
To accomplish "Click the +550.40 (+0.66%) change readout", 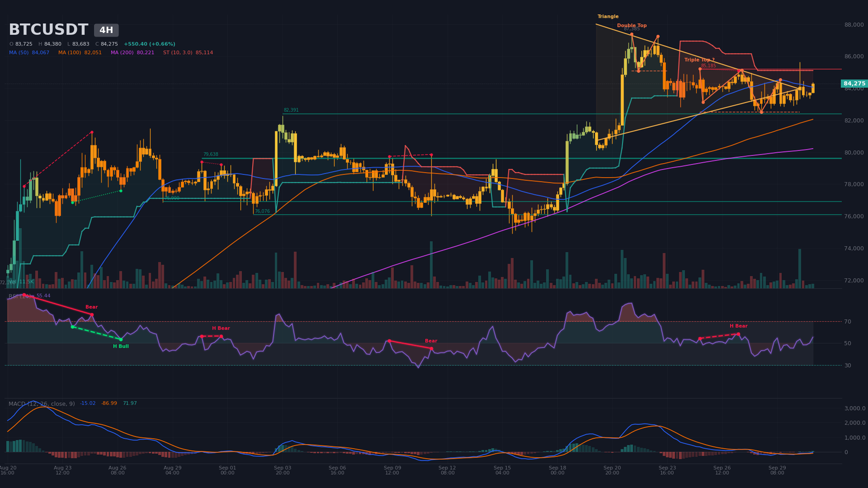I will tap(149, 44).
